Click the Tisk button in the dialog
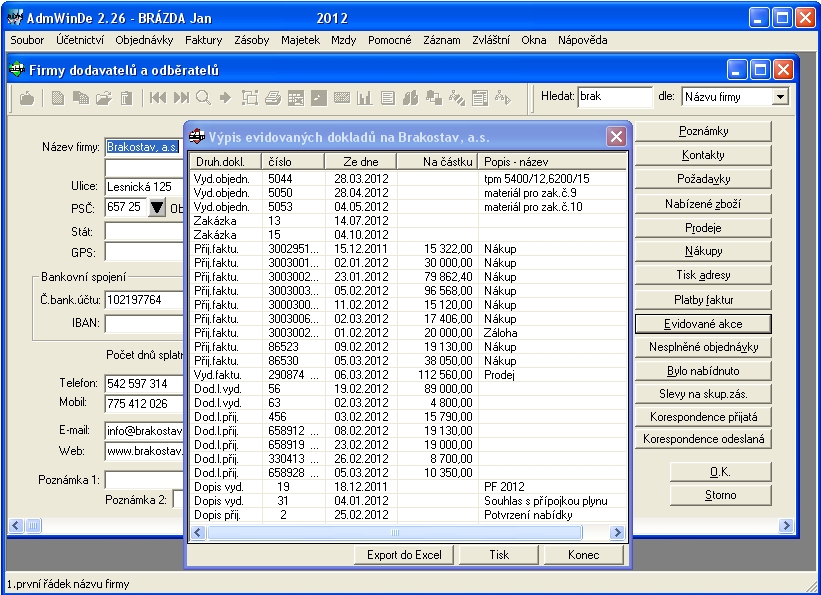This screenshot has width=821, height=595. 499,555
